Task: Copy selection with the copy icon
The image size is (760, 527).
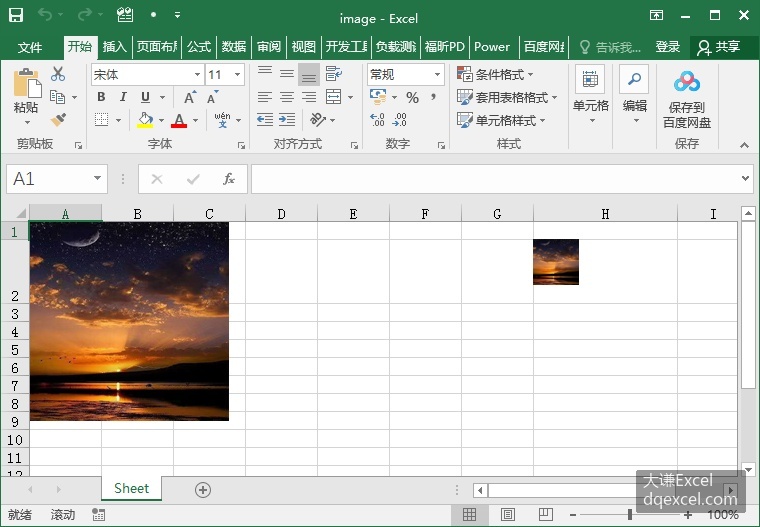Action: [58, 97]
